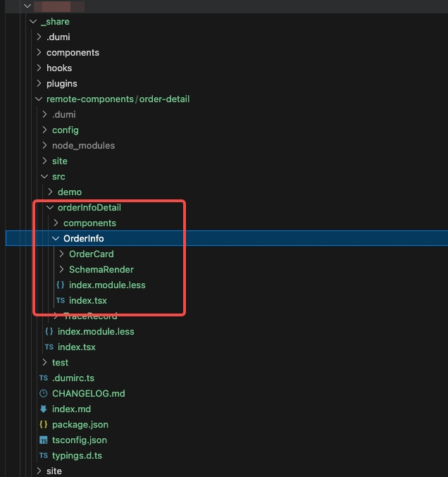Click the 'SchemaRender' folder name
The image size is (448, 477).
point(101,270)
